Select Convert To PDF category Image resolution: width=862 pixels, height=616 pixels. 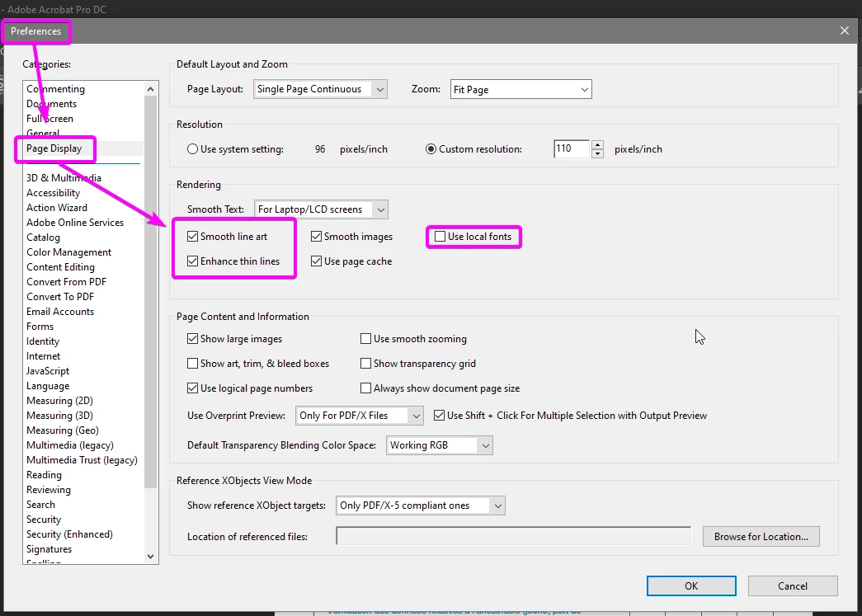(60, 297)
